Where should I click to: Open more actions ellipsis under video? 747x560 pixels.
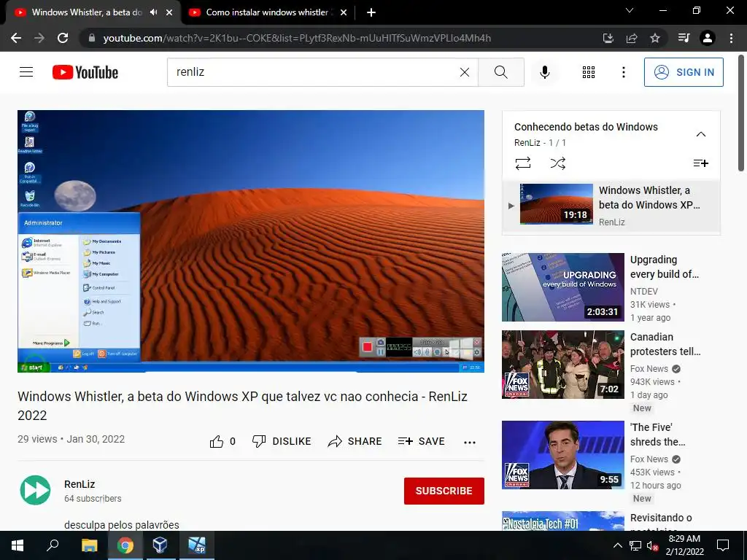470,442
